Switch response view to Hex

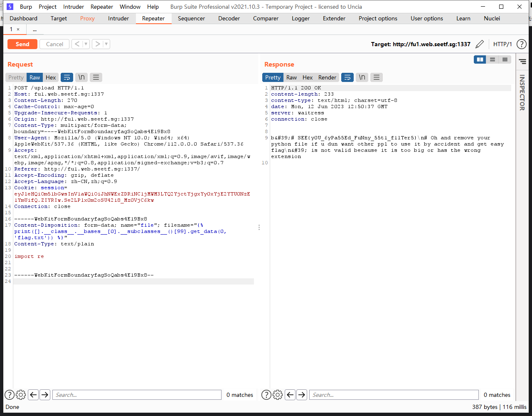[308, 77]
